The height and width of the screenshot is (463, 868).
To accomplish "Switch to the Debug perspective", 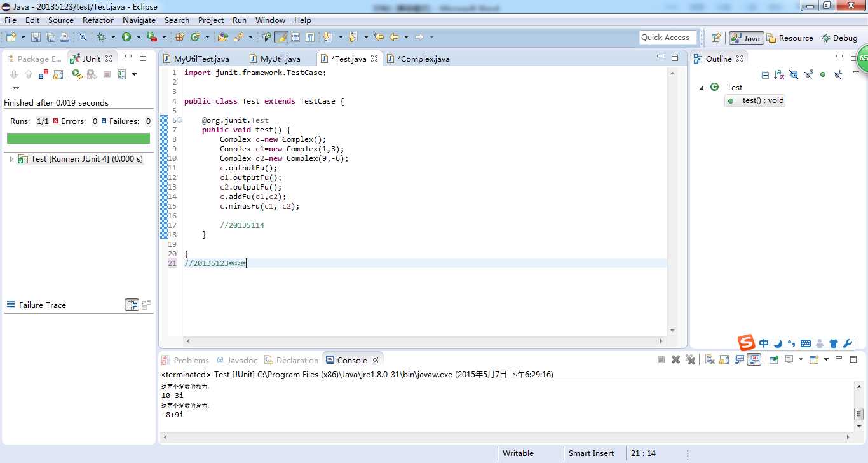I will pyautogui.click(x=839, y=38).
